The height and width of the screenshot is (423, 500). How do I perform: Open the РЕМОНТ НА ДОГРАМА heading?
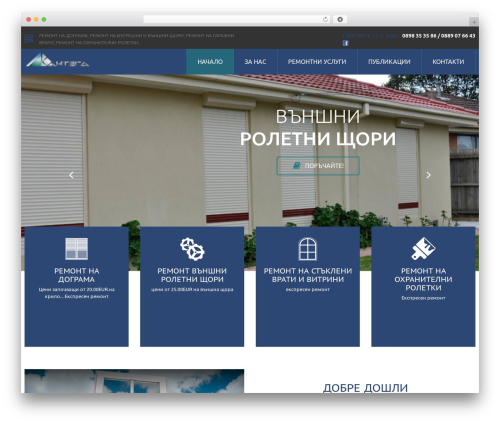77,275
